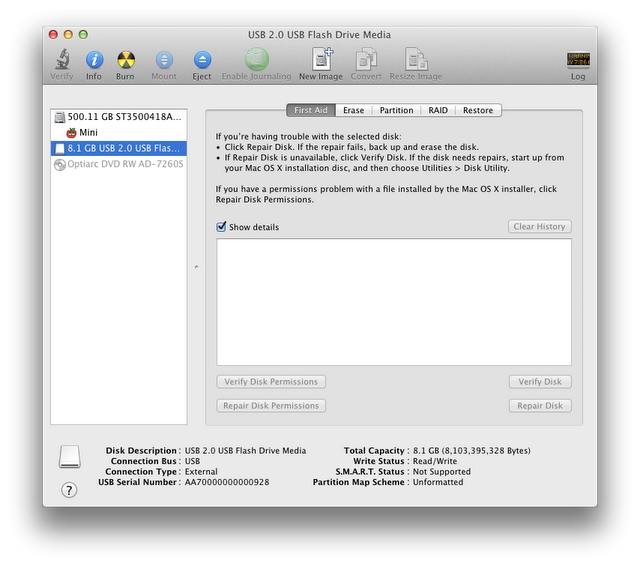Zoom the window with green button
Viewport: 640px width, 566px height.
83,34
